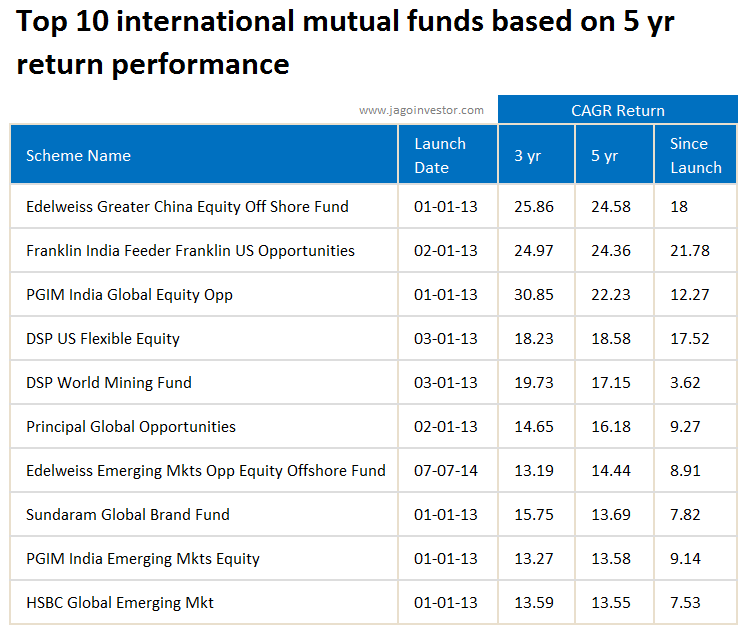This screenshot has width=745, height=632.
Task: Click since launch value 9.14
Action: [x=685, y=559]
